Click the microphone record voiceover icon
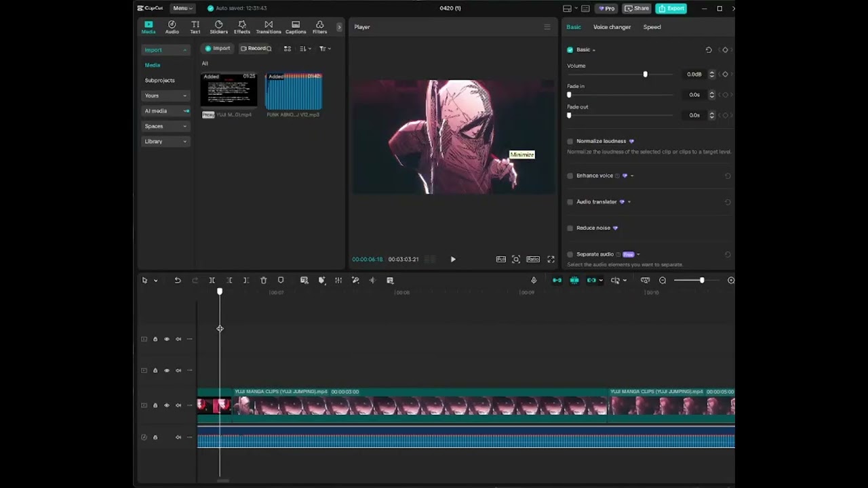This screenshot has height=488, width=868. pos(534,280)
